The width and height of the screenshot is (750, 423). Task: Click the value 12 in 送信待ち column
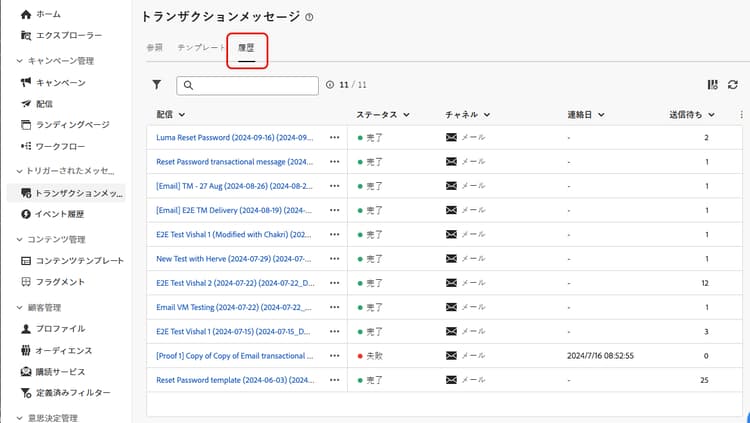point(705,283)
